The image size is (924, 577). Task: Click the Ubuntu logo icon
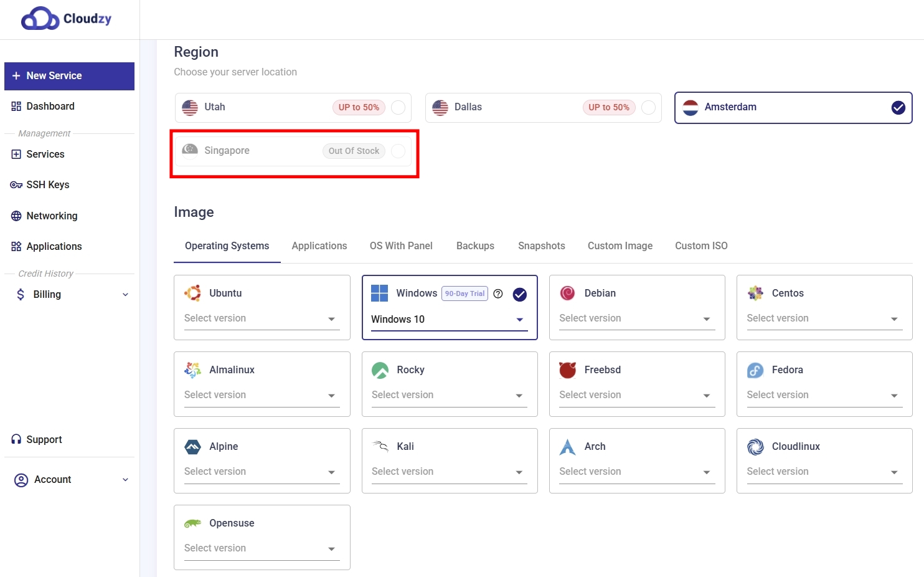coord(192,293)
